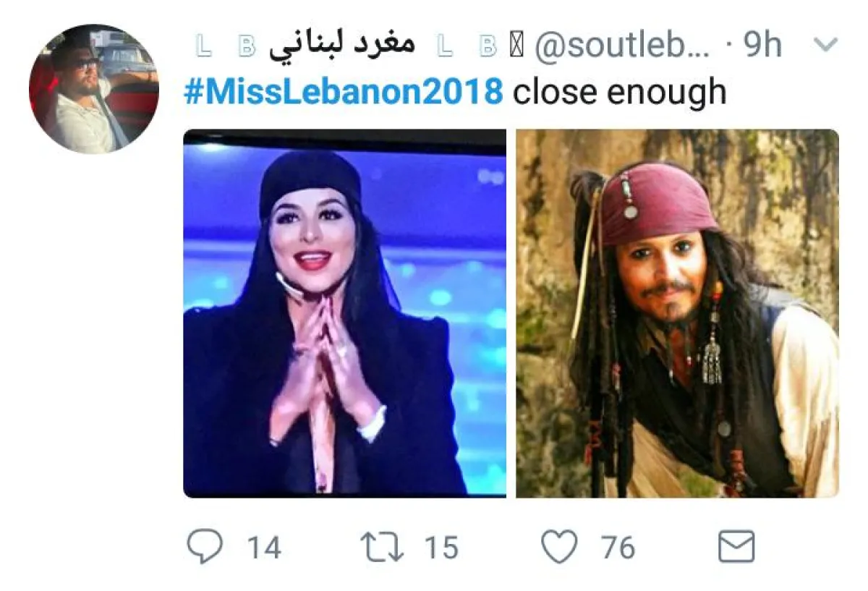
Task: Click the retweet count 15
Action: tap(441, 548)
